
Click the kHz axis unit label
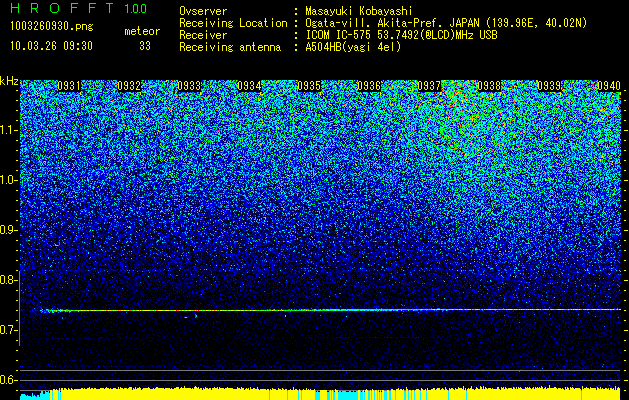(9, 81)
